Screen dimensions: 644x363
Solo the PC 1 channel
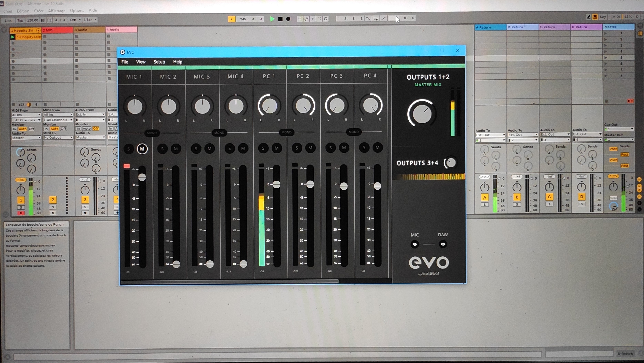click(x=263, y=148)
